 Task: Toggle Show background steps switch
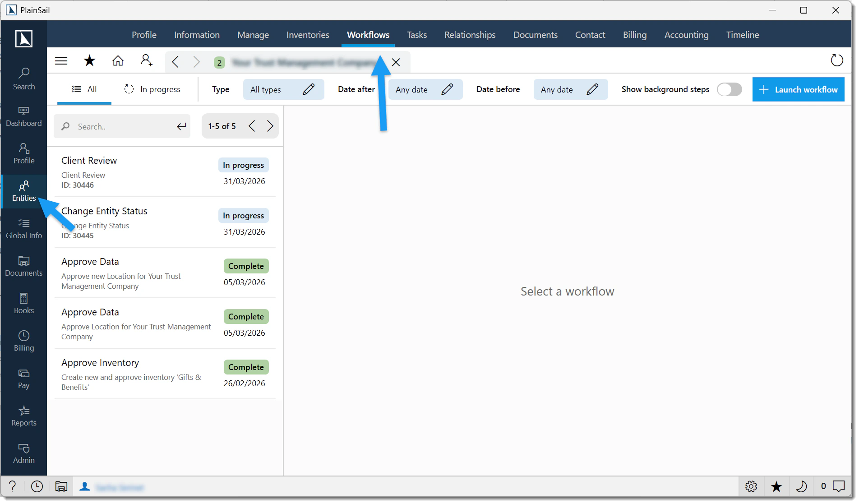730,89
